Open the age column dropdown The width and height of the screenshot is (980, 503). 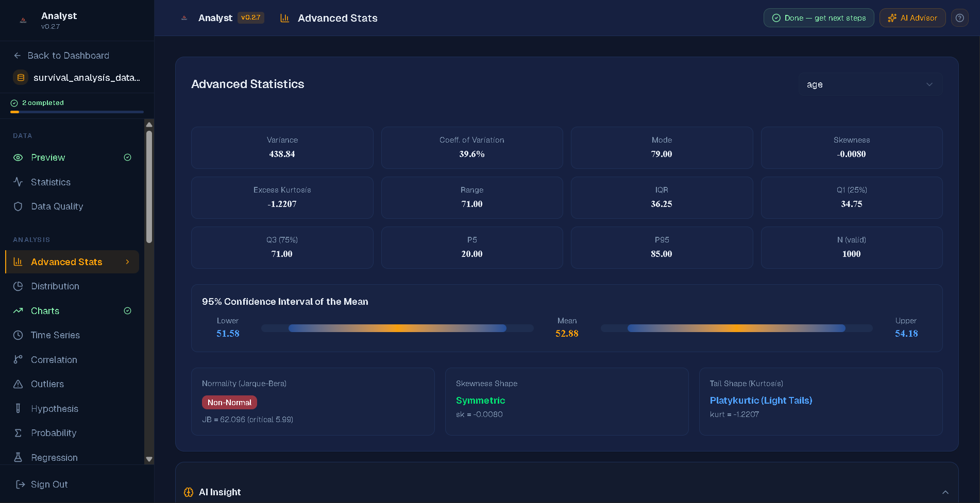tap(870, 84)
